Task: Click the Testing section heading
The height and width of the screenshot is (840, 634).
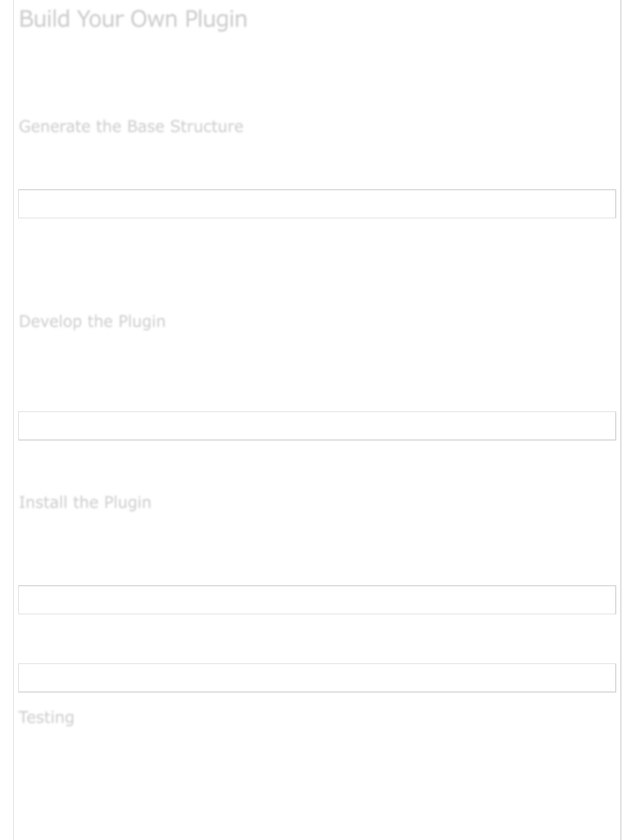Action: coord(46,717)
